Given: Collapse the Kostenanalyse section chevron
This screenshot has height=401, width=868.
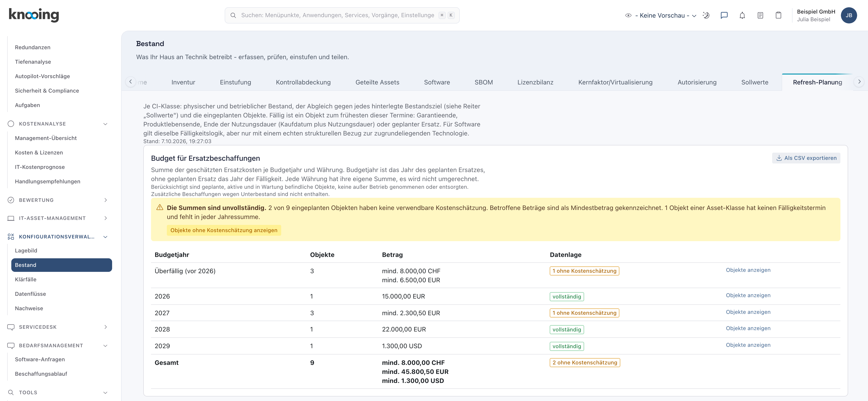Looking at the screenshot, I should [x=106, y=124].
